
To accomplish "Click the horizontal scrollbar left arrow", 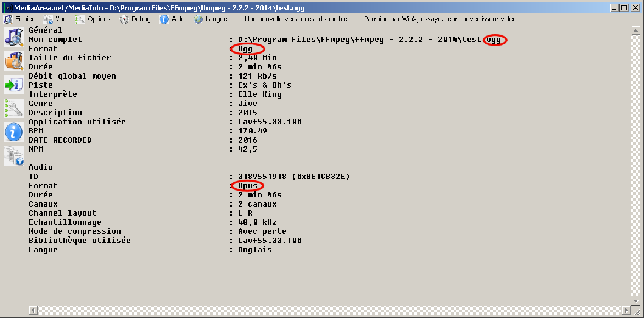I will (x=33, y=310).
